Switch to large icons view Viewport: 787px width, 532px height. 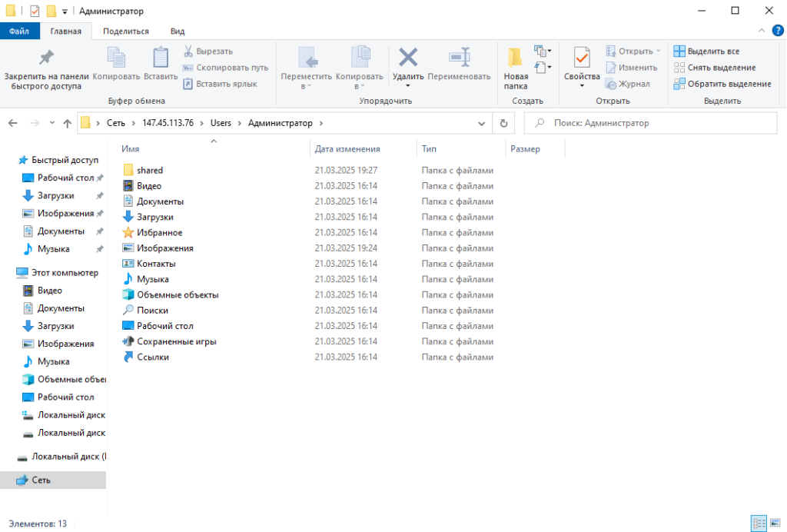coord(775,523)
